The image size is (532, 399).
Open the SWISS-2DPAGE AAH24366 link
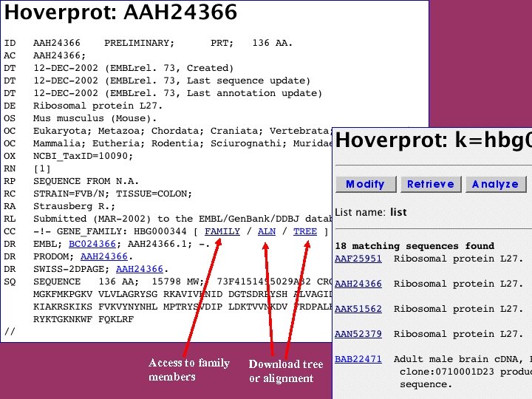(x=140, y=269)
